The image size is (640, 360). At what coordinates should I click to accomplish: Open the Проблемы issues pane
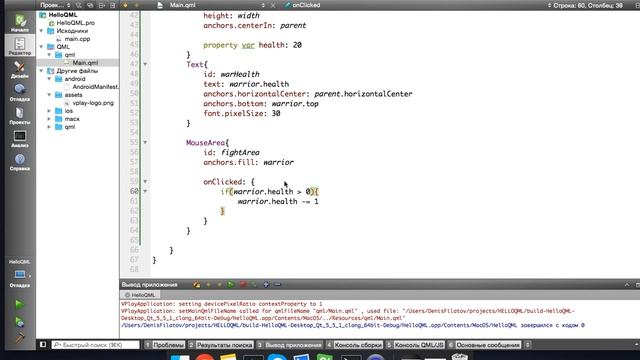pyautogui.click(x=164, y=345)
